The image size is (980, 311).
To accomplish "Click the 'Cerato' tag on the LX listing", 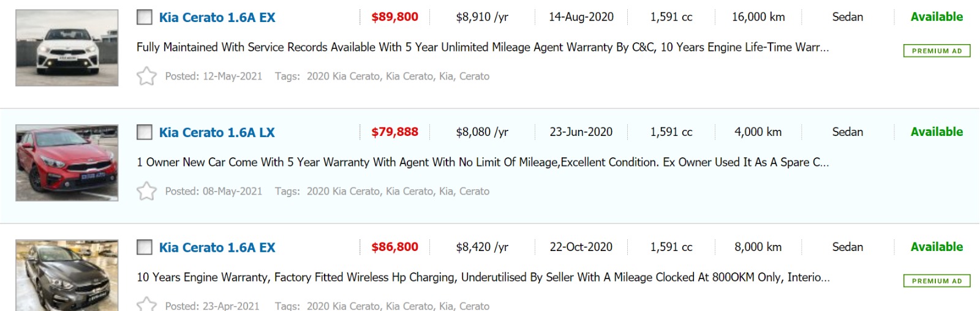I will pos(474,192).
